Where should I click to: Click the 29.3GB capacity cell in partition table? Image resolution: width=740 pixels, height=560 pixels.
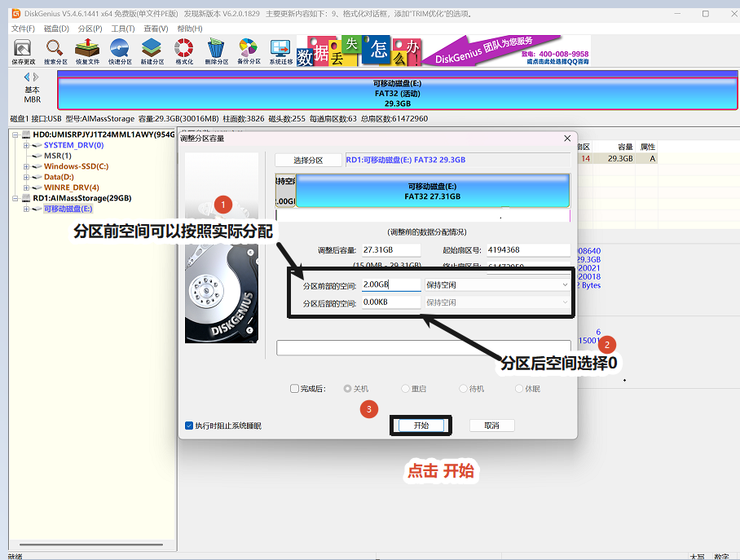pos(619,159)
